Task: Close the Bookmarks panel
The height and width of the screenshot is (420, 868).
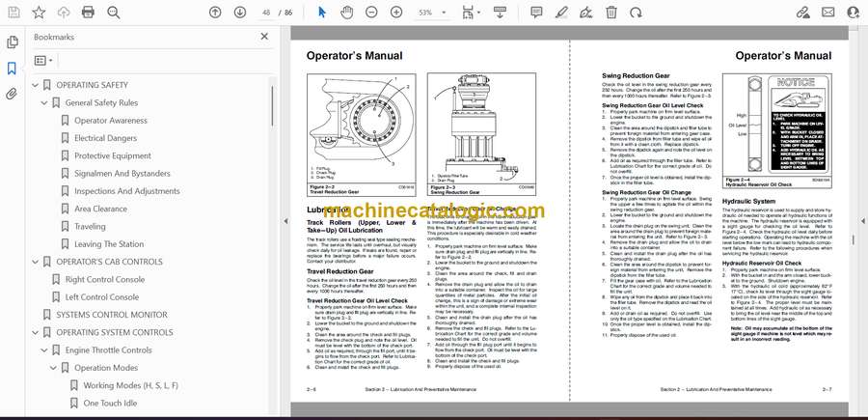Action: [264, 37]
